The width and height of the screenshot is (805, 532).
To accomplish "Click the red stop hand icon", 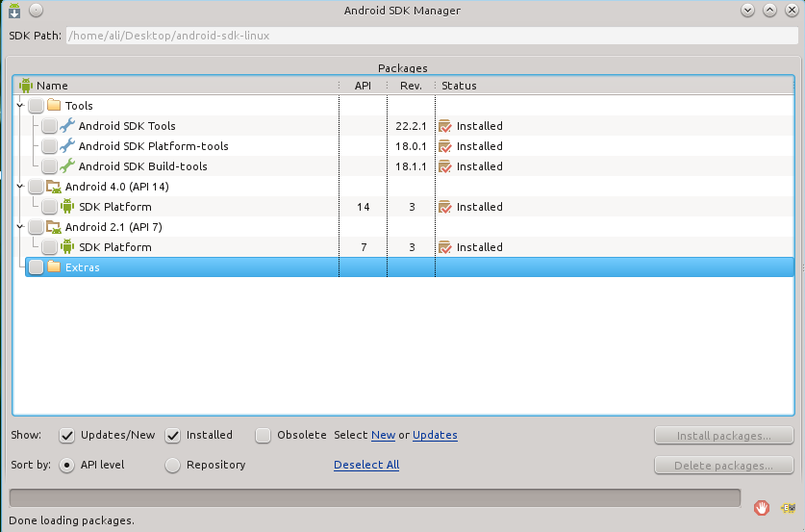I will pos(762,508).
